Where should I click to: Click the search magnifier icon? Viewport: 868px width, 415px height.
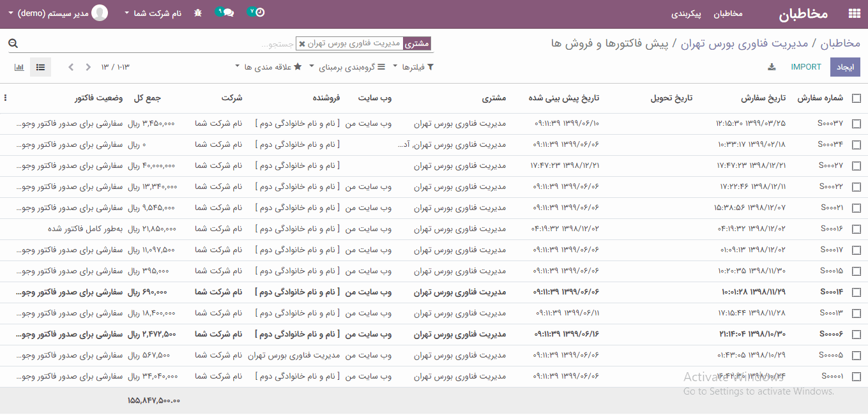point(13,43)
